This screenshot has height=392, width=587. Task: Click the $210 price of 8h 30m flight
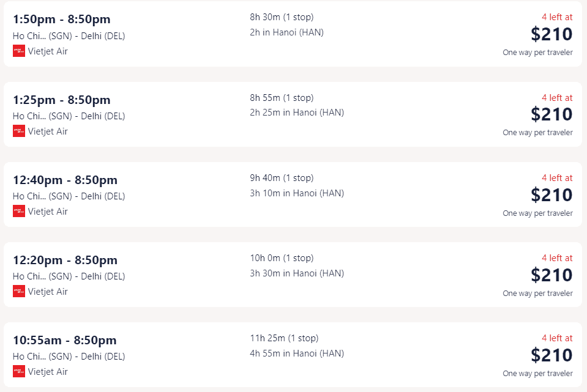(552, 34)
